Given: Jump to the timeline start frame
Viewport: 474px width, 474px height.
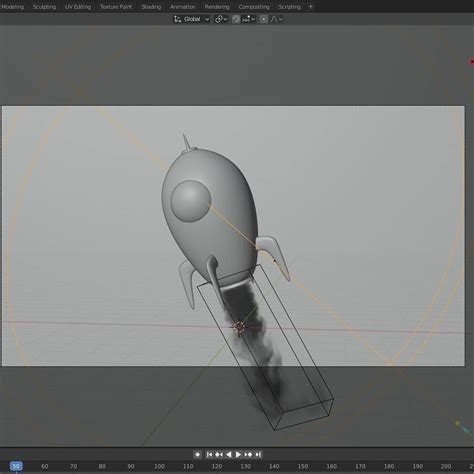Looking at the screenshot, I should point(209,454).
